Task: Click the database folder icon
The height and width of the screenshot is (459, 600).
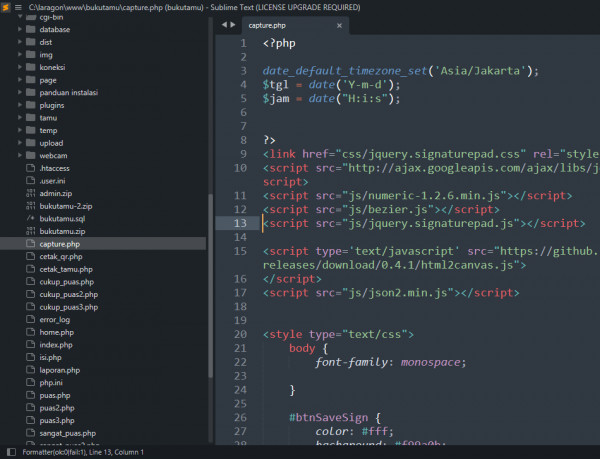Action: (x=31, y=29)
